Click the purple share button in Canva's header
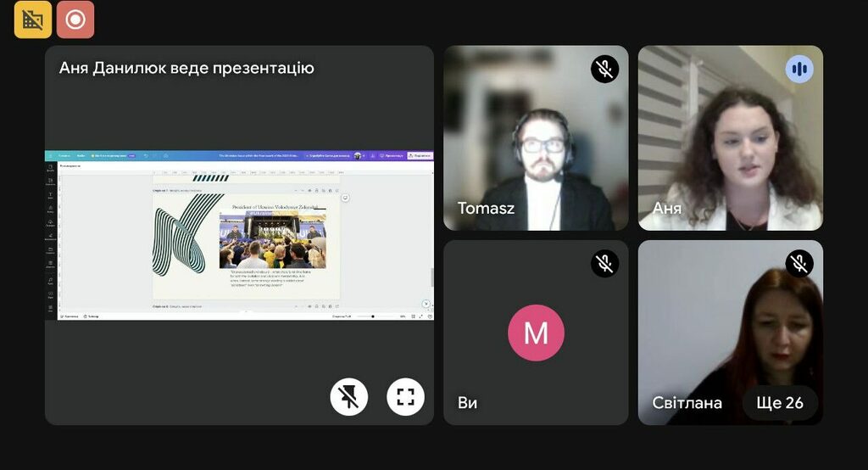The image size is (868, 470). tap(420, 156)
